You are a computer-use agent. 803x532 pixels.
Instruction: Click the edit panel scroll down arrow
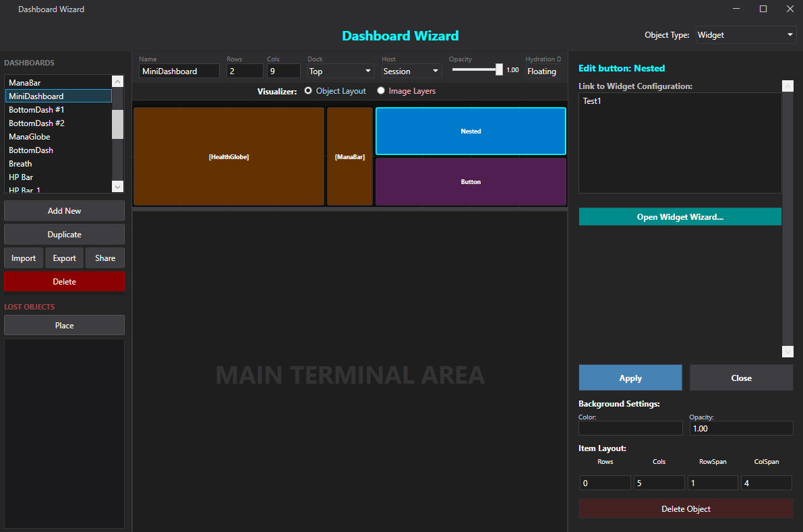787,351
